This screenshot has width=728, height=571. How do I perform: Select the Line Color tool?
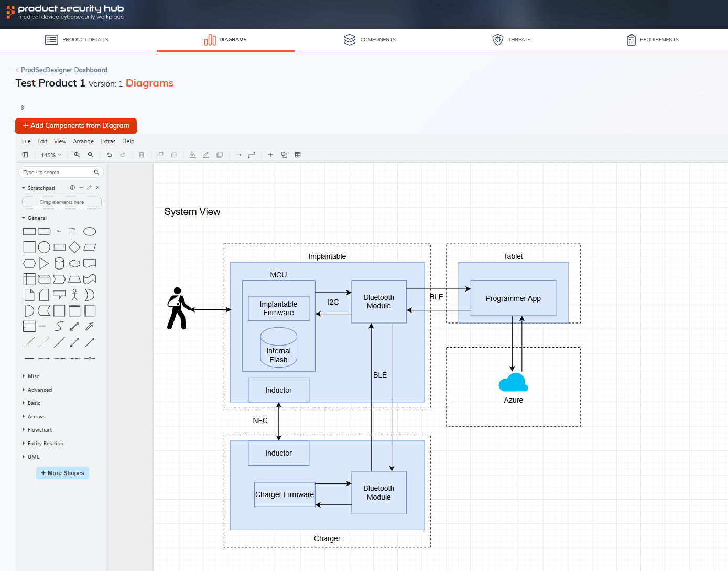click(x=206, y=155)
